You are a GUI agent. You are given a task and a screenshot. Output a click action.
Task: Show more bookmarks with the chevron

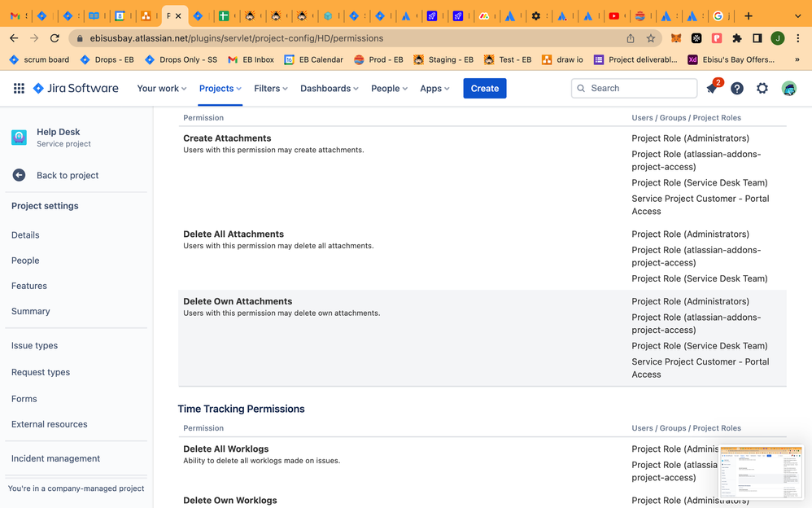pyautogui.click(x=797, y=59)
